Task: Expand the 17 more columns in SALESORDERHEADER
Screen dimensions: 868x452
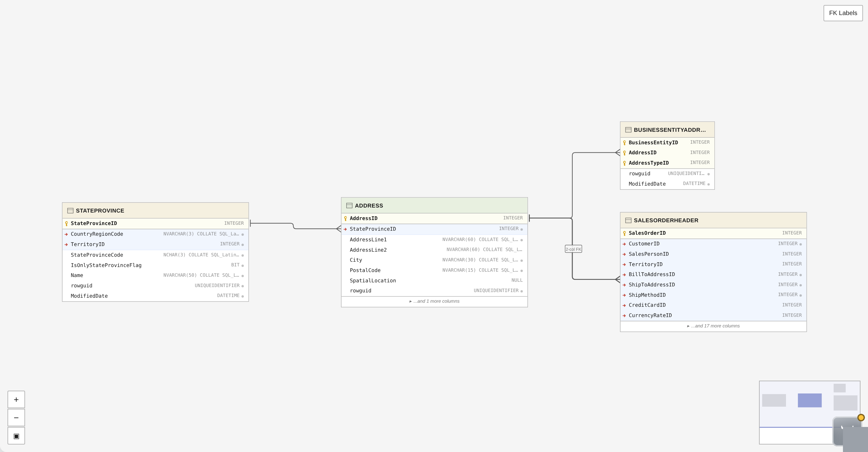Action: (x=713, y=326)
